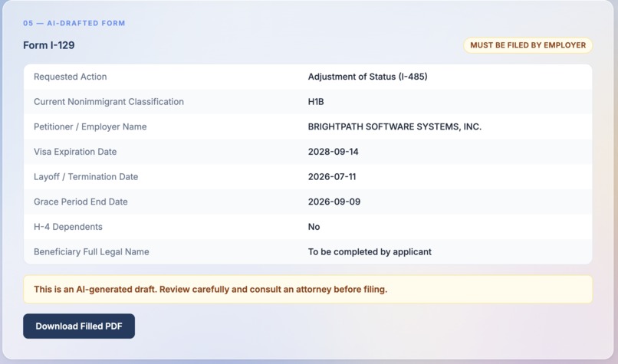Click the To be completed by applicant value

click(x=370, y=251)
